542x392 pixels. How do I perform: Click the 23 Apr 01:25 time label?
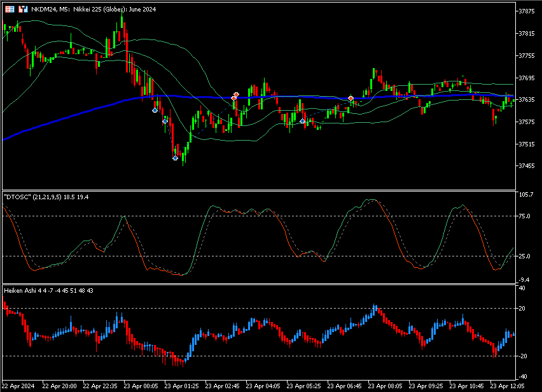181,386
